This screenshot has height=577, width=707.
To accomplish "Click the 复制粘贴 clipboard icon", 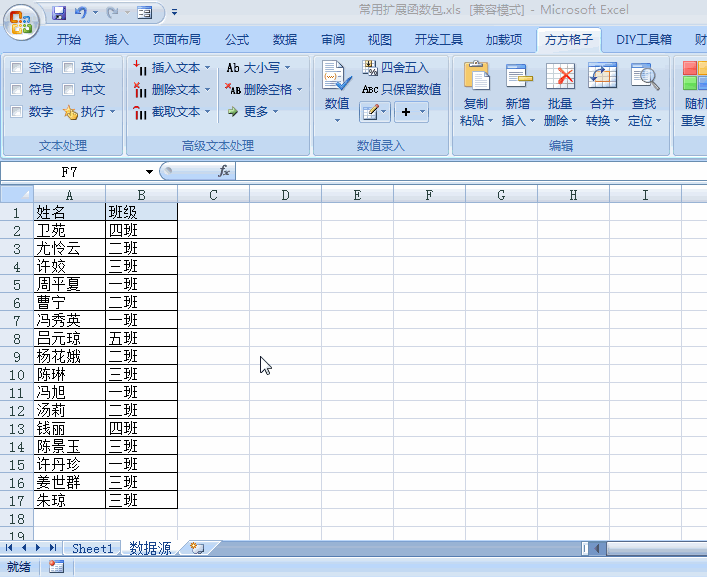I will [476, 78].
